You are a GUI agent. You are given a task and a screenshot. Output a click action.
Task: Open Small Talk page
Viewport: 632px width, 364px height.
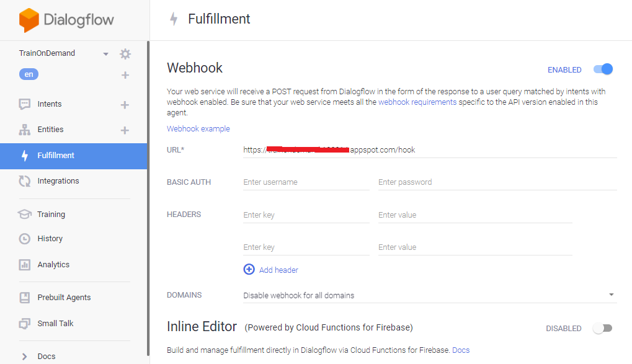[x=55, y=323]
